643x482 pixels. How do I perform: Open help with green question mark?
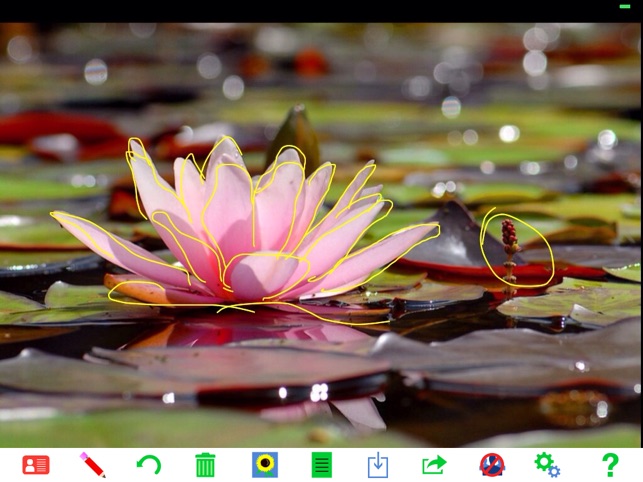coord(610,465)
